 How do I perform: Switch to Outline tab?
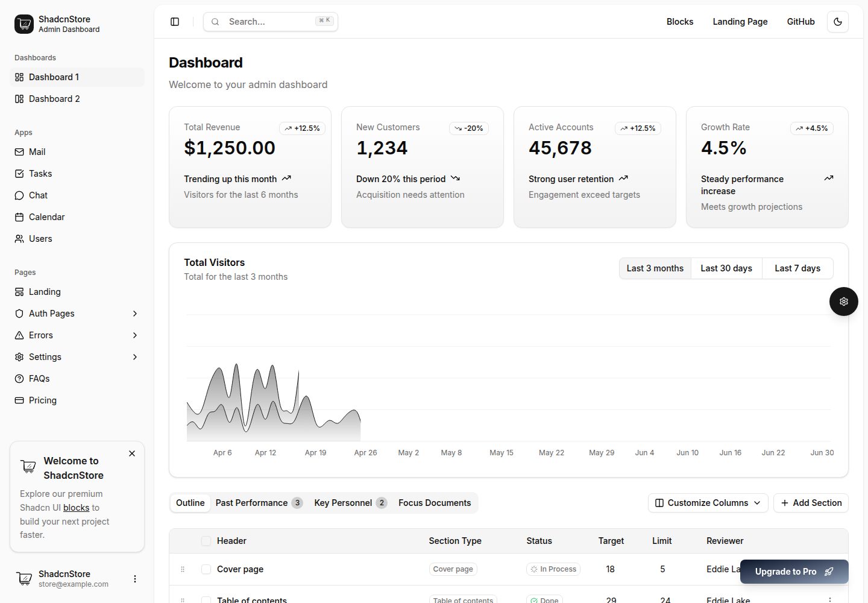(x=190, y=503)
